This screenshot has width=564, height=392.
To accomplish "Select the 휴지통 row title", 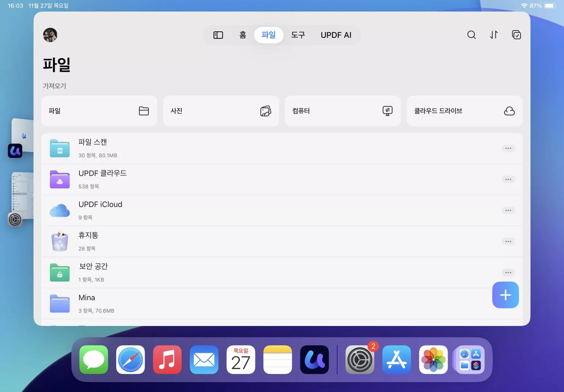I will 88,235.
